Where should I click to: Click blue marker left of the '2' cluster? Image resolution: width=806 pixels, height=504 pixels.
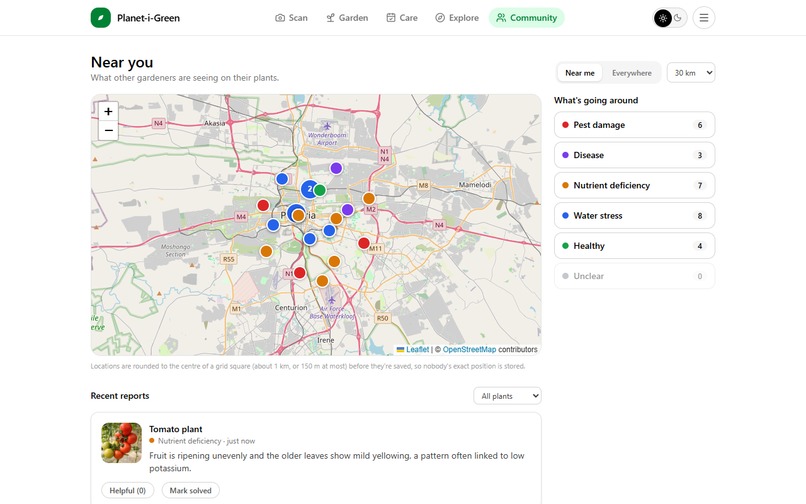coord(282,179)
